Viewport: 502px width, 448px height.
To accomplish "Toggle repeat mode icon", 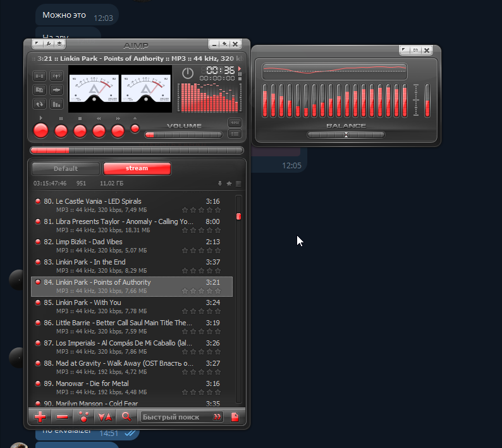I will (x=39, y=104).
